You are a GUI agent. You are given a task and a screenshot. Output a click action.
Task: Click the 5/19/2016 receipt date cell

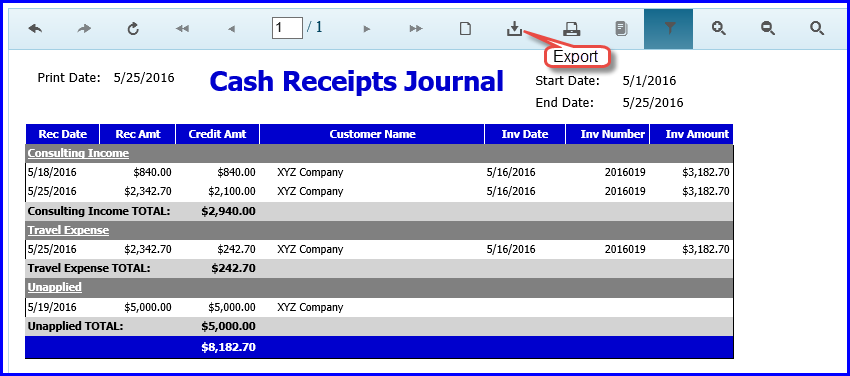point(52,307)
